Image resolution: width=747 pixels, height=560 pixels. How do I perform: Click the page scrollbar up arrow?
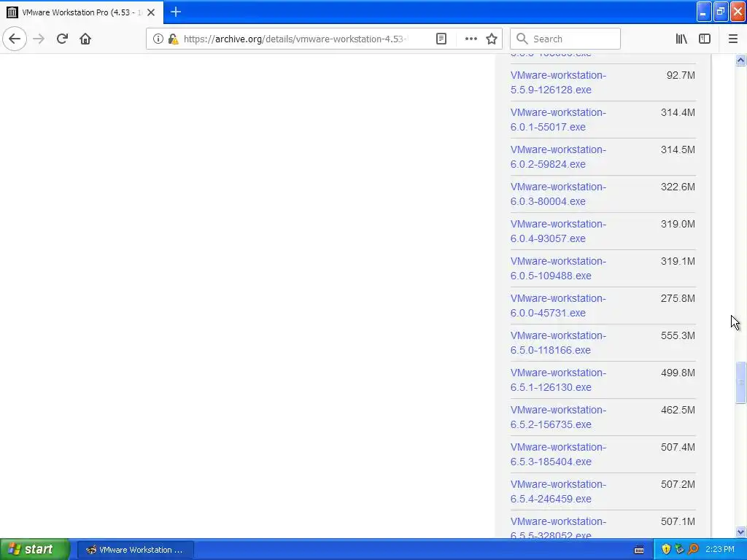740,60
